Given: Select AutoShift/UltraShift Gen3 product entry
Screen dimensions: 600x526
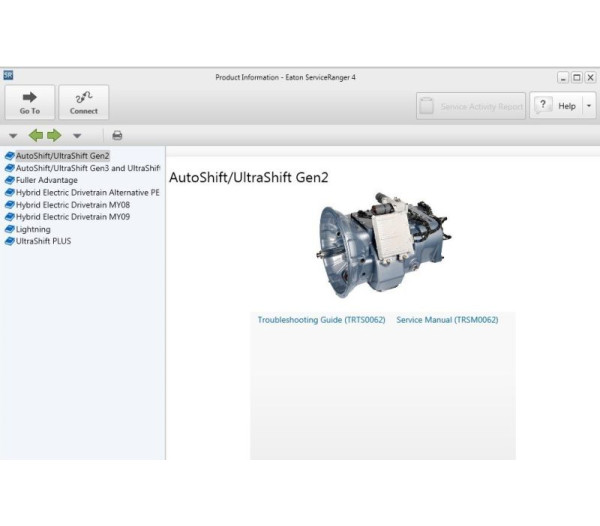Looking at the screenshot, I should click(x=87, y=168).
